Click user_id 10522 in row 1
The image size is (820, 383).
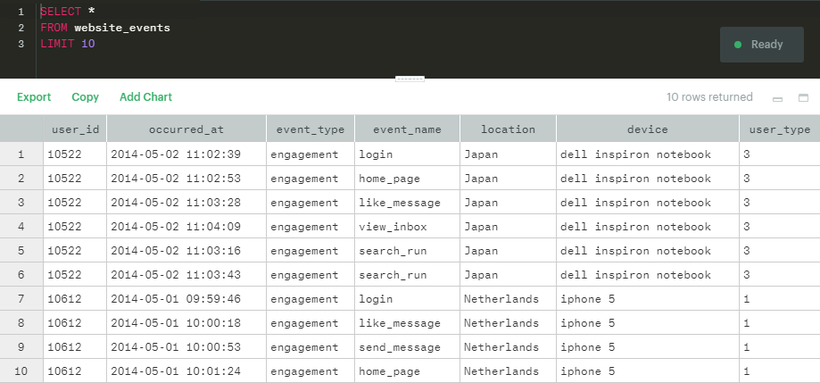75,154
